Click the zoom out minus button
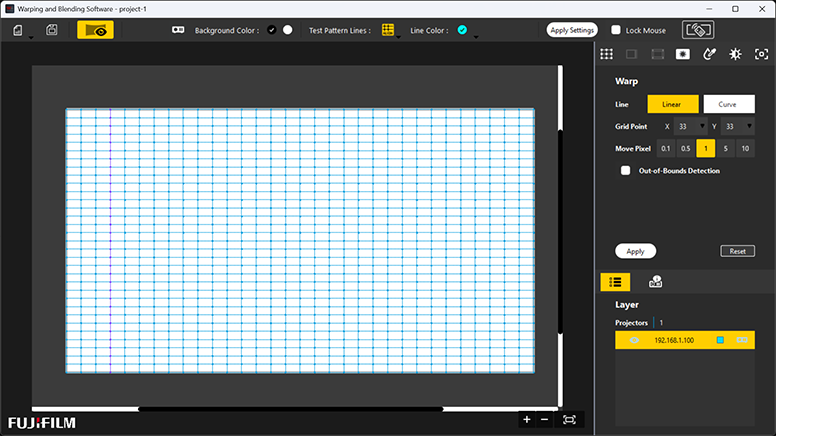816x436 pixels. click(x=544, y=420)
